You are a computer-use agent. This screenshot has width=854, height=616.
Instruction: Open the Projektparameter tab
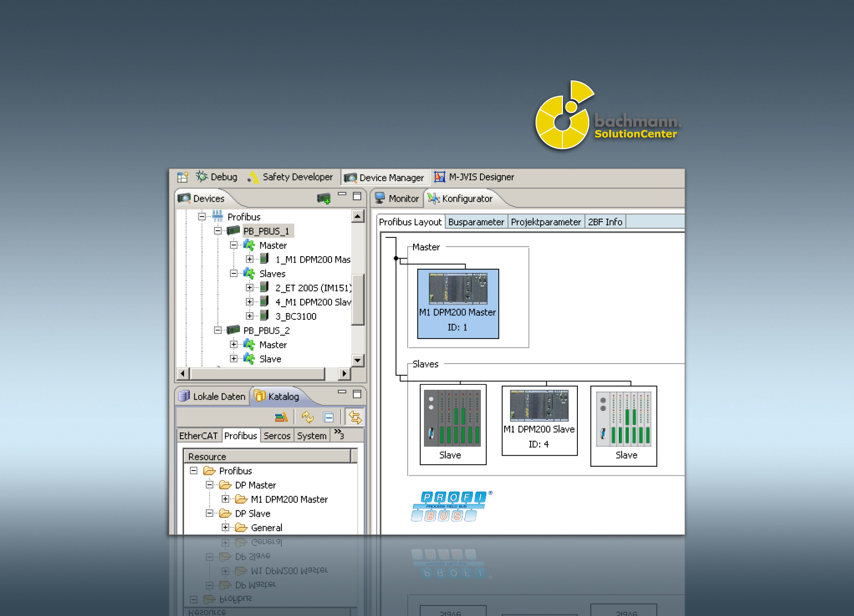click(x=546, y=222)
